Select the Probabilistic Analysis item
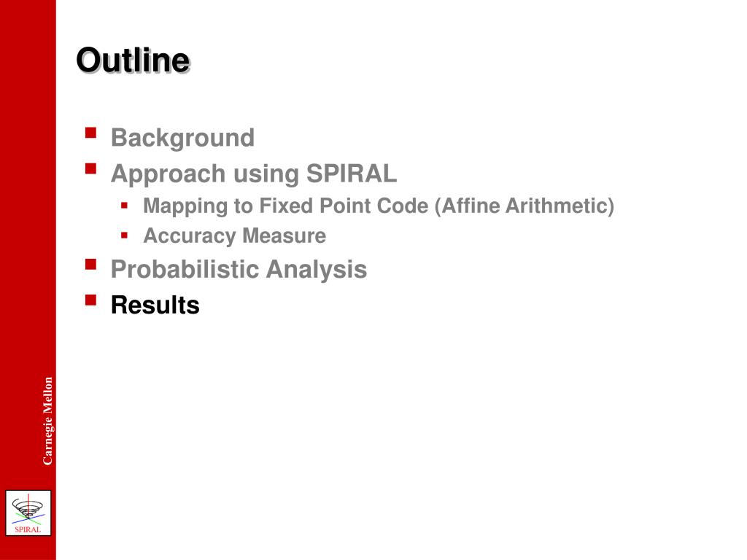This screenshot has height=560, width=747. (239, 270)
